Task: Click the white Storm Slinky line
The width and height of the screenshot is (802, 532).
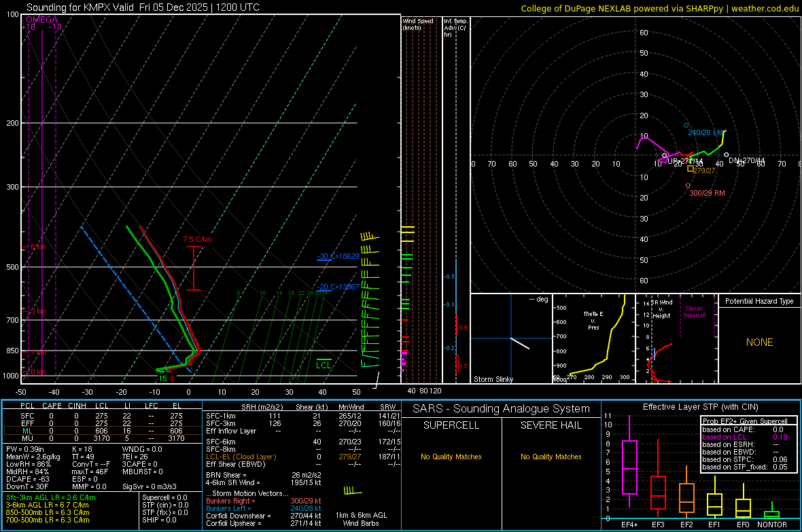Action: (x=520, y=343)
